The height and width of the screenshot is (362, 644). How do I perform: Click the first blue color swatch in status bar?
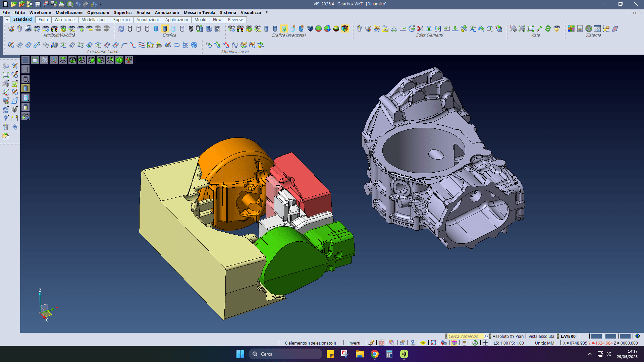[596, 336]
